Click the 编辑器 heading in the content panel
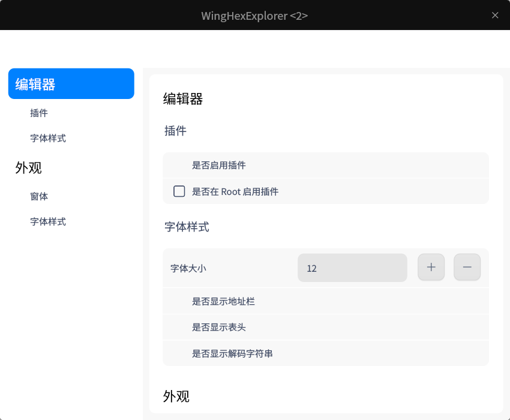510x420 pixels. pyautogui.click(x=183, y=98)
